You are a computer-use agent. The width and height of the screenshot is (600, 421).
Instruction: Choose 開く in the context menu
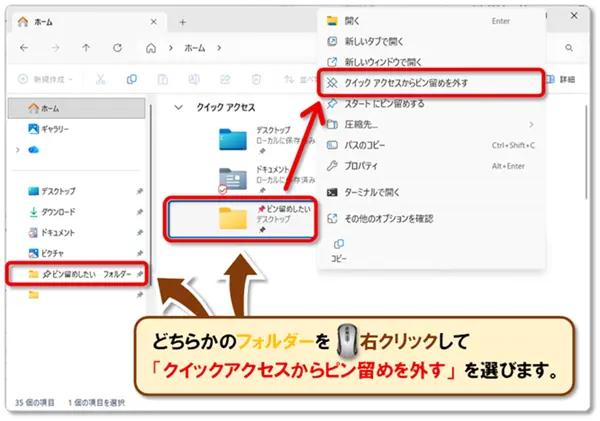pyautogui.click(x=431, y=21)
